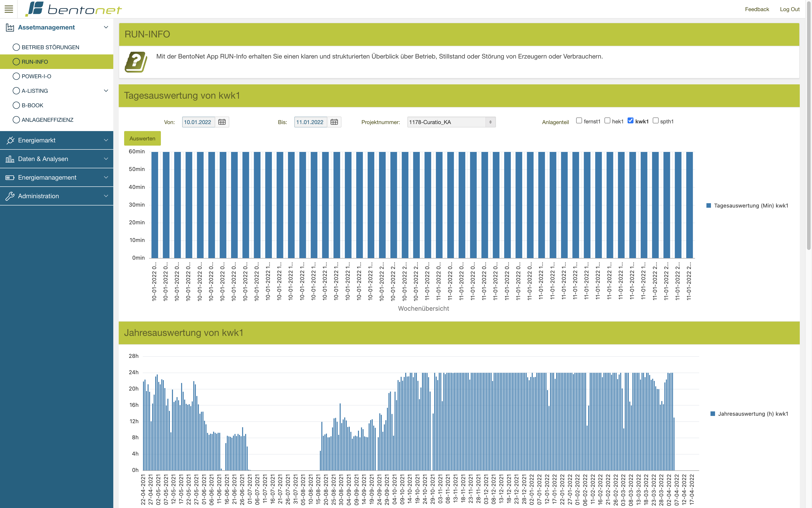Open BETRIEB STÖRUNGEN menu item
The height and width of the screenshot is (508, 812).
(x=57, y=47)
